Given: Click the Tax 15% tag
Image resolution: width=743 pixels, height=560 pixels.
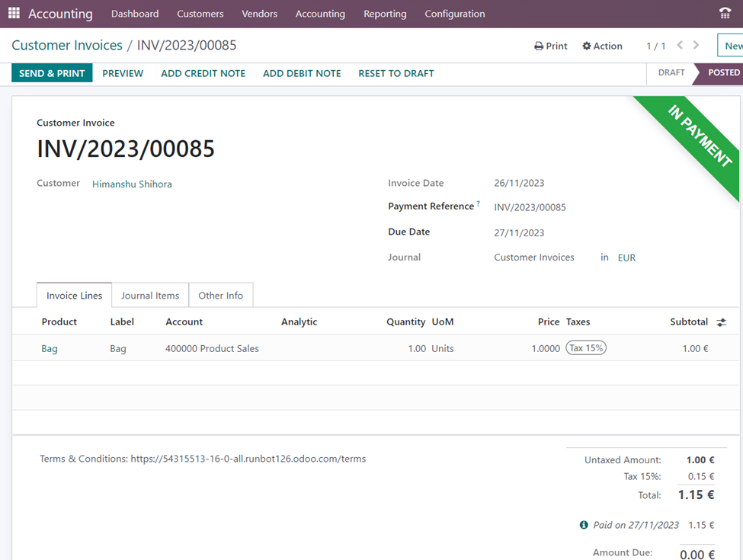Looking at the screenshot, I should 585,348.
